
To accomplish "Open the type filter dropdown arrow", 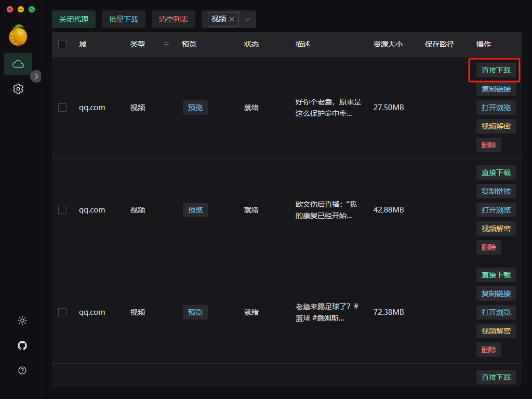I will [x=247, y=19].
